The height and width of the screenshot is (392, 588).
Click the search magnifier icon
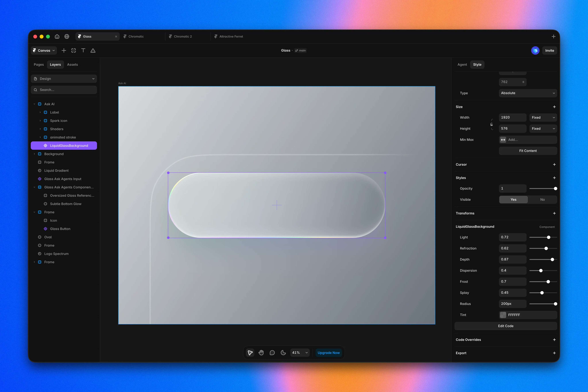pyautogui.click(x=35, y=90)
